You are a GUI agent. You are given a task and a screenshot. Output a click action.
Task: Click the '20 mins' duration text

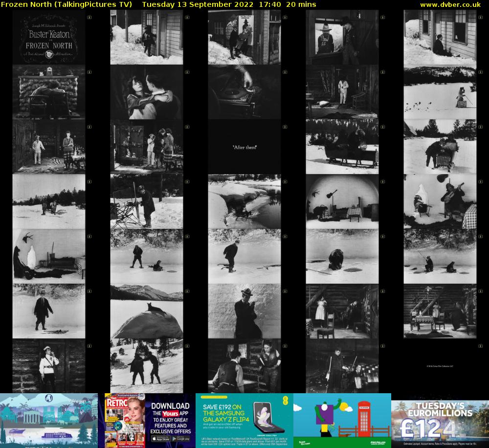[x=301, y=4]
